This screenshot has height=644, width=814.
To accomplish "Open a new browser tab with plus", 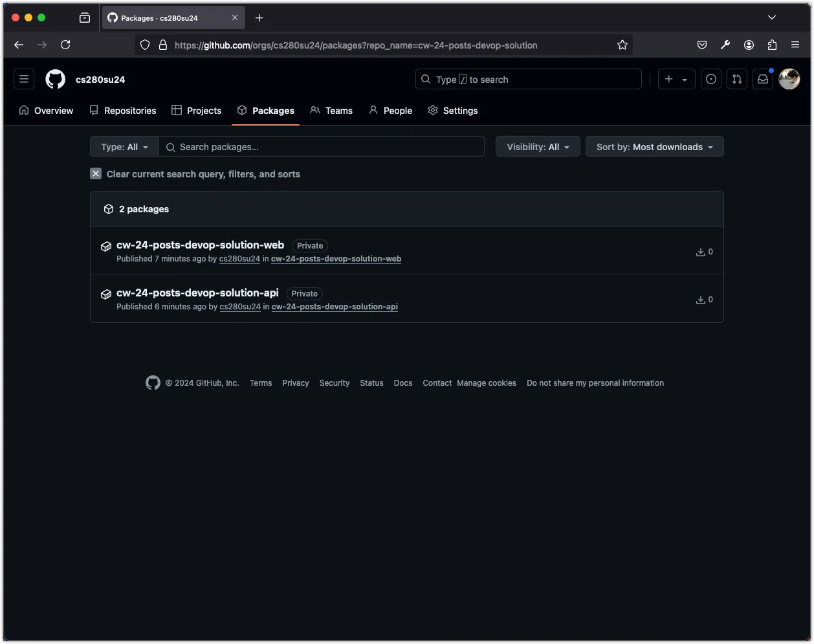I will coord(259,18).
